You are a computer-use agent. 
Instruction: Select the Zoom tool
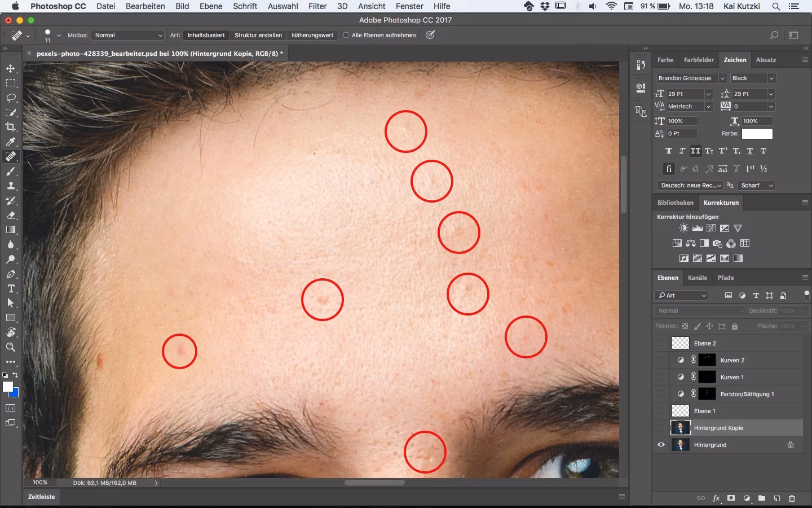click(x=10, y=348)
